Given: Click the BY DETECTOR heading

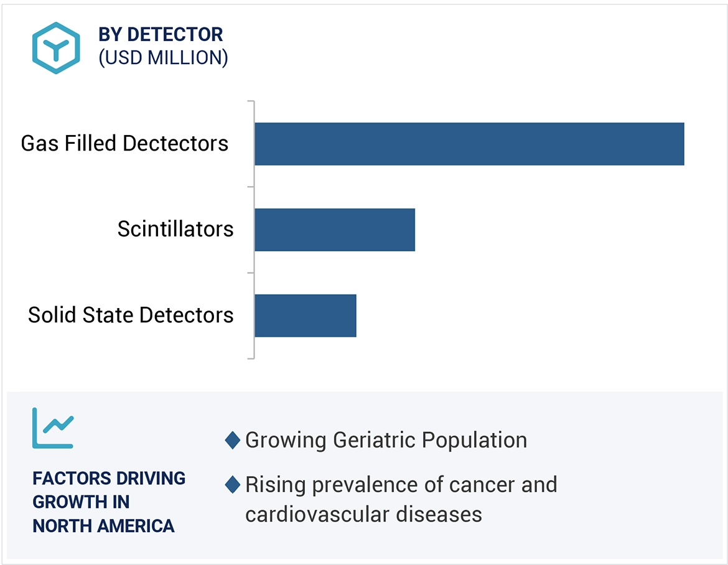Looking at the screenshot, I should pos(161,35).
